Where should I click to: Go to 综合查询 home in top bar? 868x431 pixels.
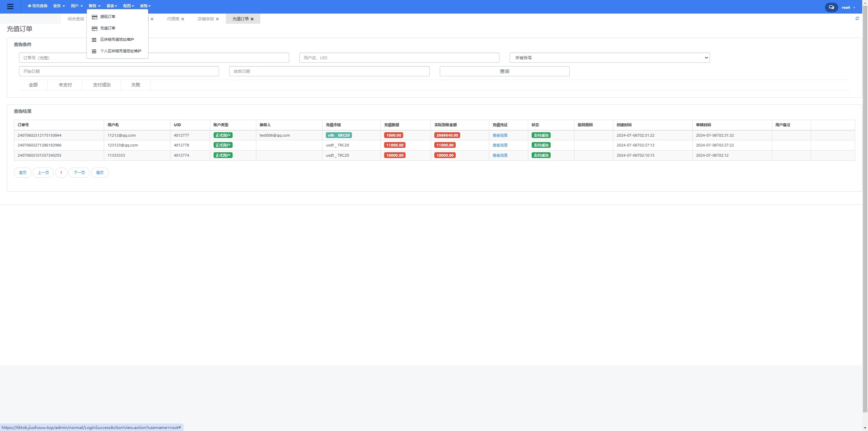tap(38, 6)
